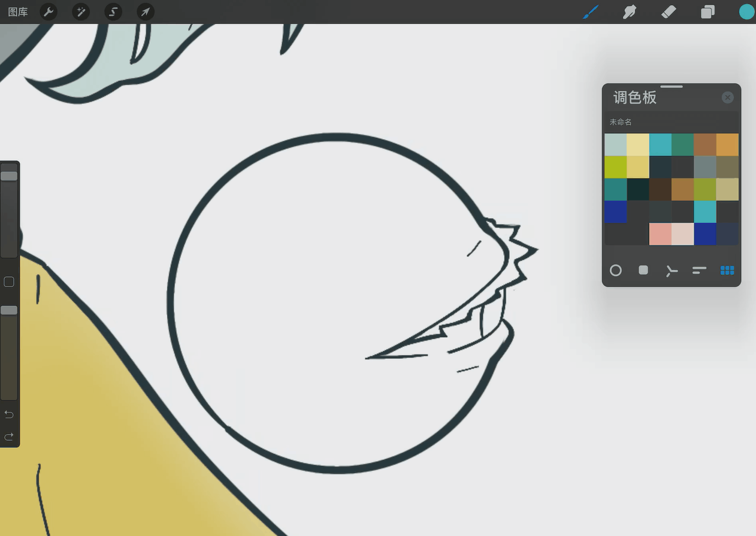Open the Adjustments magic wand menu
756x536 pixels.
click(81, 12)
